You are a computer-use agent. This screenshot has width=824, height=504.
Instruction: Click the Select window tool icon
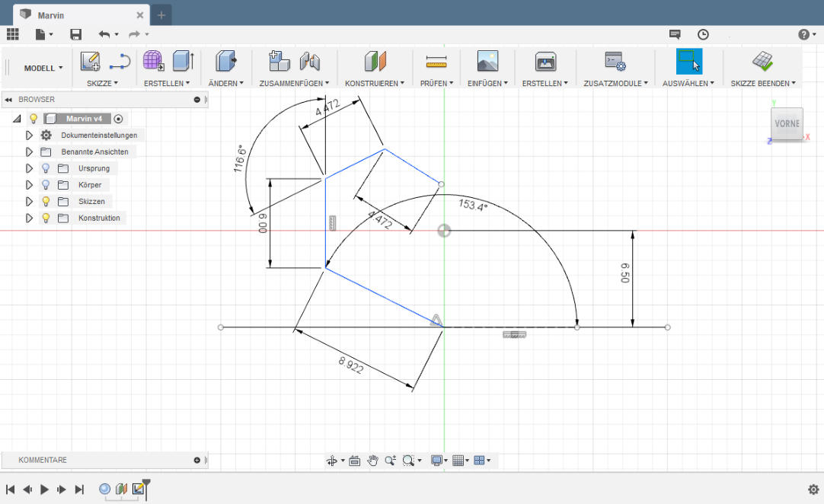(689, 61)
